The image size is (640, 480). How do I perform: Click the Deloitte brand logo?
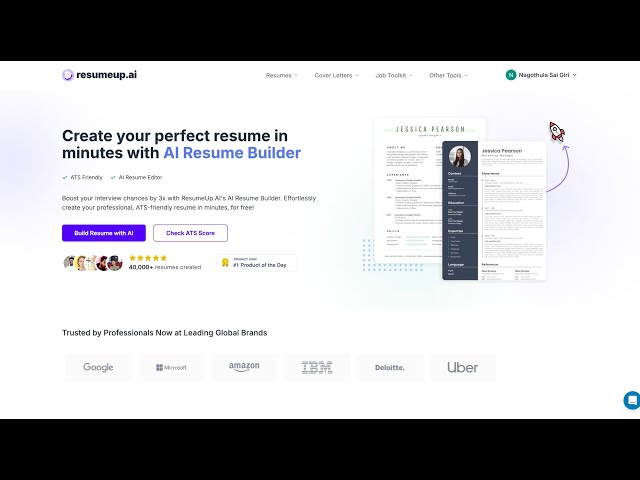(390, 367)
